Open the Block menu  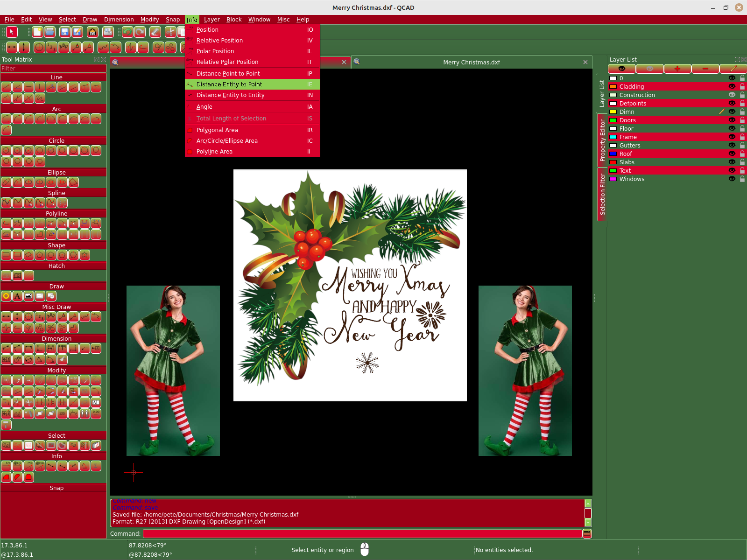[233, 19]
